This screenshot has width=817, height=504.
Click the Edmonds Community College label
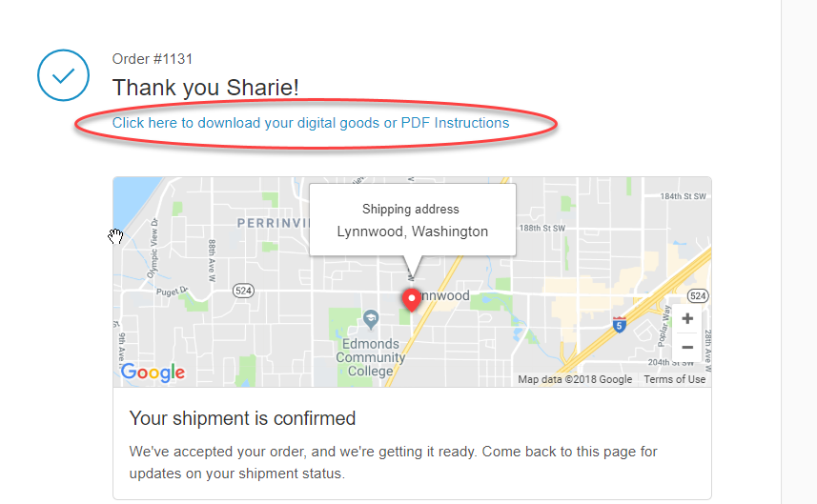(371, 357)
